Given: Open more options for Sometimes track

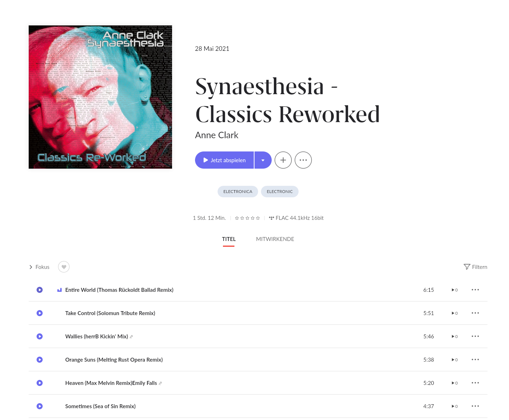Looking at the screenshot, I should (x=475, y=406).
